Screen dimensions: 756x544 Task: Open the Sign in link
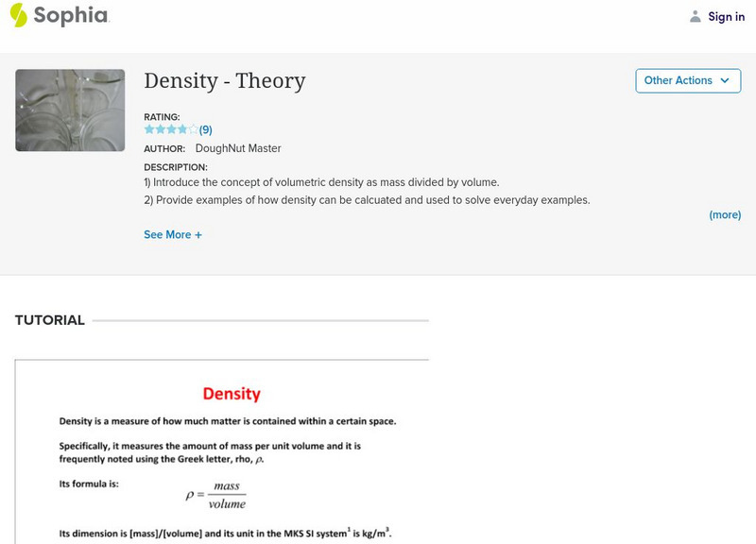click(726, 16)
